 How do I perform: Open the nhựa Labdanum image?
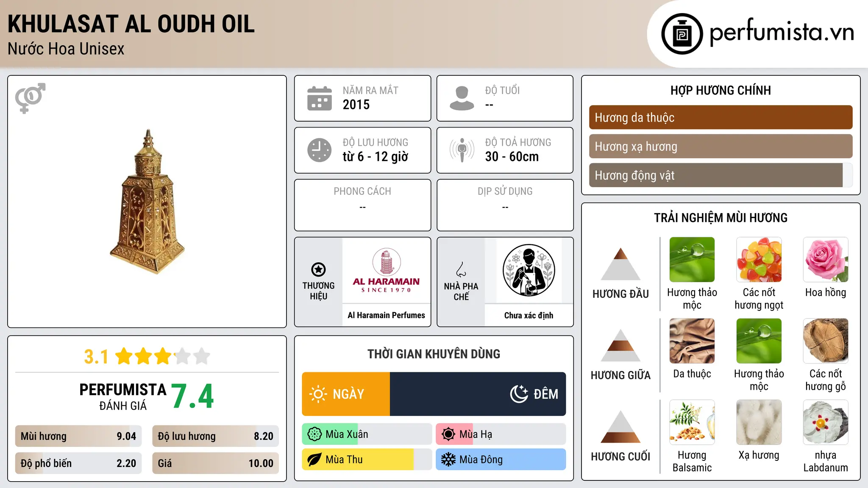pyautogui.click(x=826, y=422)
